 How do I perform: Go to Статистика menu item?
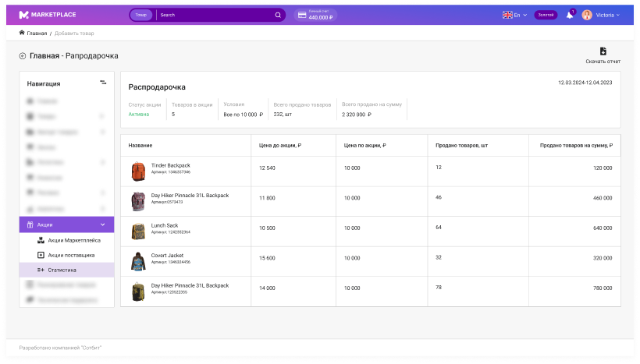[x=62, y=270]
